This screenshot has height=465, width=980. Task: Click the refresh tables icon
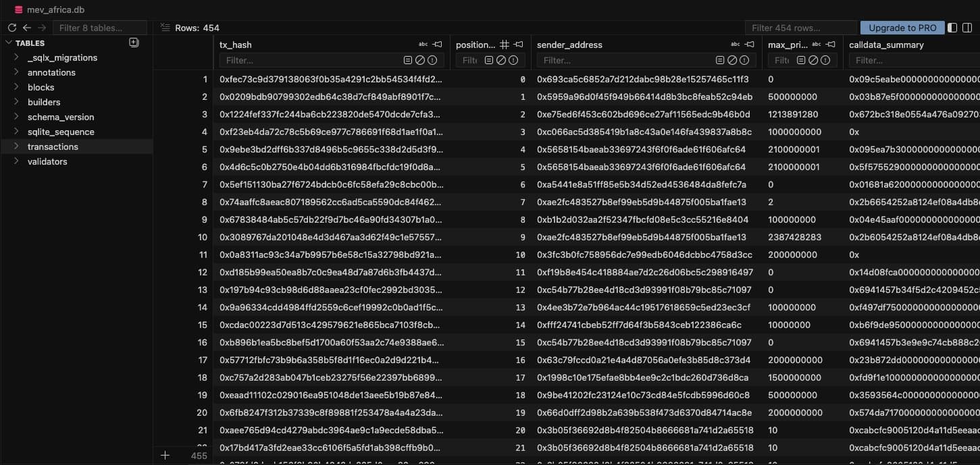pyautogui.click(x=11, y=28)
